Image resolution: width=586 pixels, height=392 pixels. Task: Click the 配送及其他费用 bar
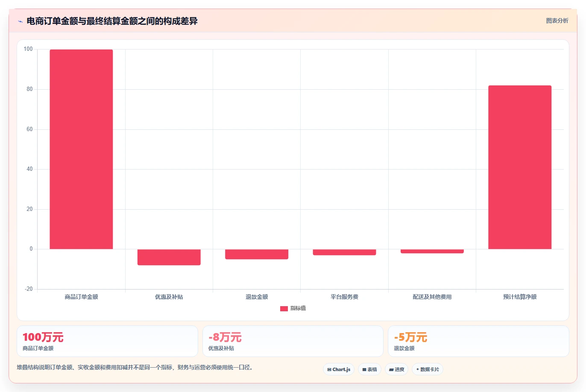pos(432,251)
